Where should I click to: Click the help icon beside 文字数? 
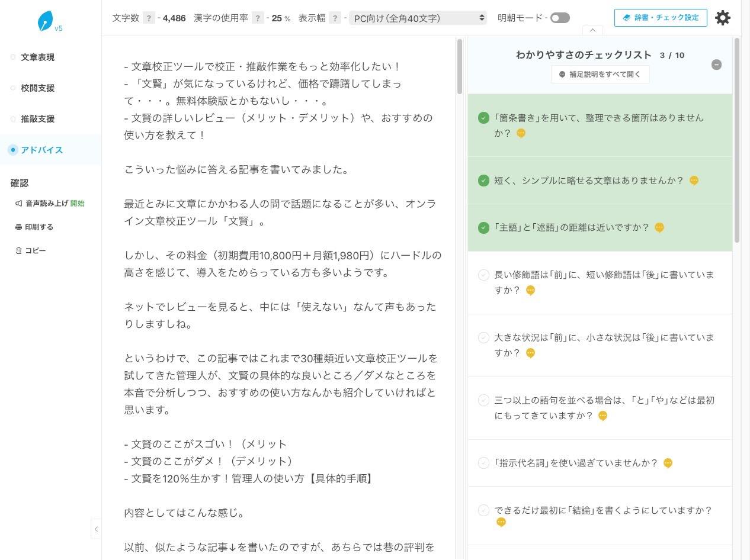pos(149,18)
